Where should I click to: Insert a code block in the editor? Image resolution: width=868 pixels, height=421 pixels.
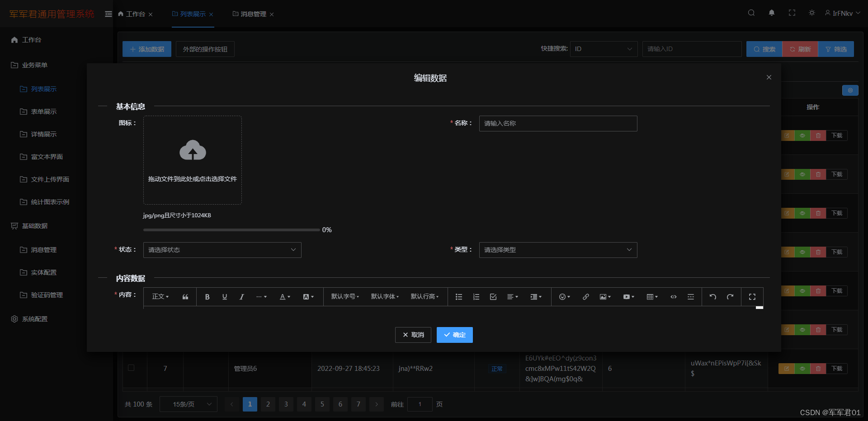click(x=674, y=297)
